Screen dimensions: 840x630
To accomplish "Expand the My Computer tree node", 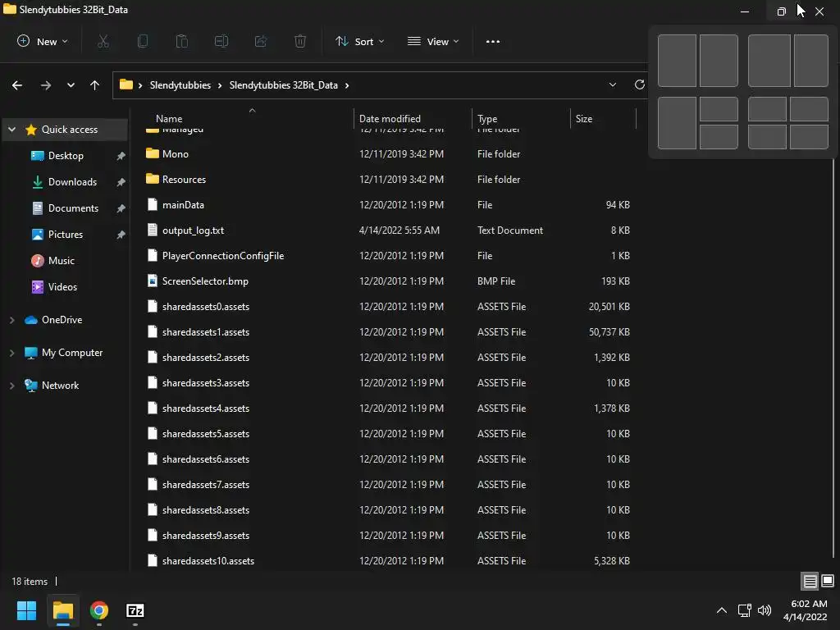I will [11, 353].
